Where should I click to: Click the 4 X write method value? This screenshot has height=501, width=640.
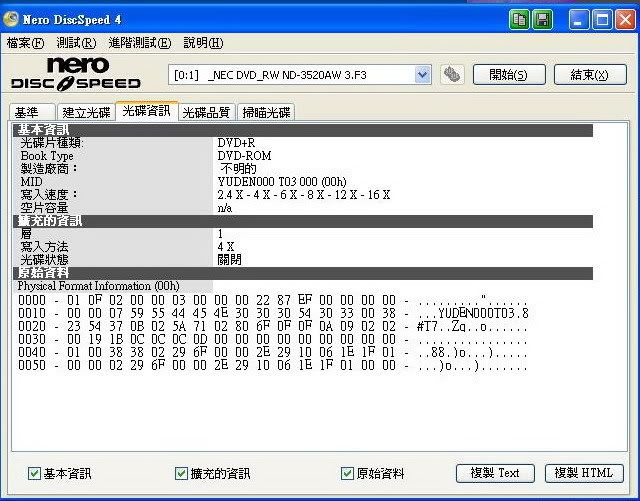pos(226,247)
